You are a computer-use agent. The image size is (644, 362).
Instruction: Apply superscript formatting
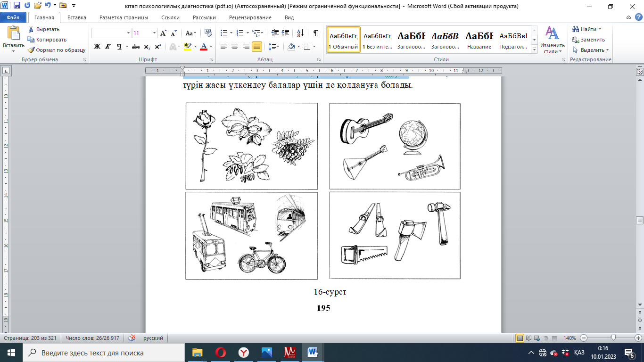point(157,46)
